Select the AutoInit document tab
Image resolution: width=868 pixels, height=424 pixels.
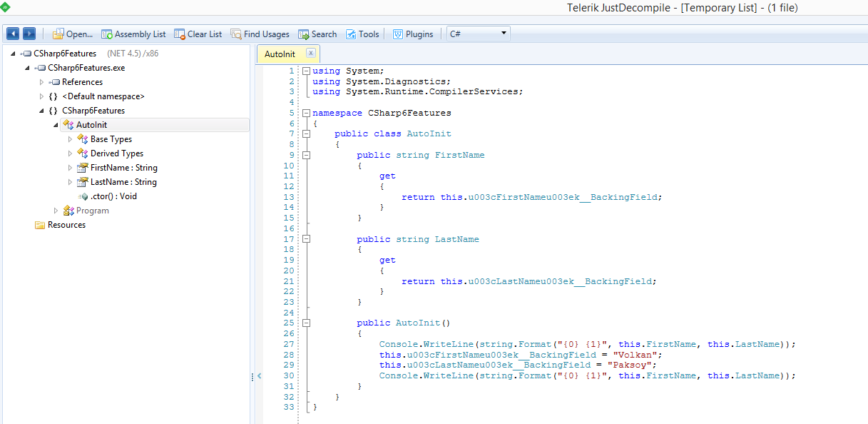point(280,53)
